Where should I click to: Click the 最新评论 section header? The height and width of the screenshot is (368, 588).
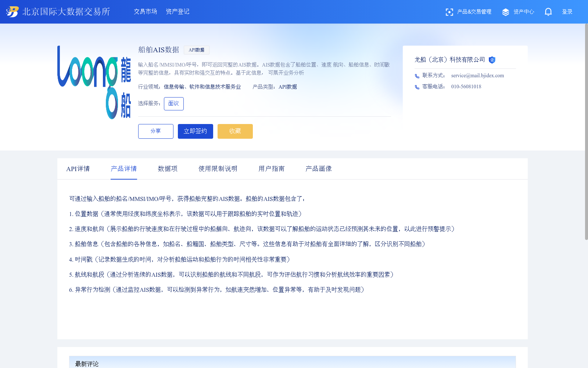tap(293, 362)
